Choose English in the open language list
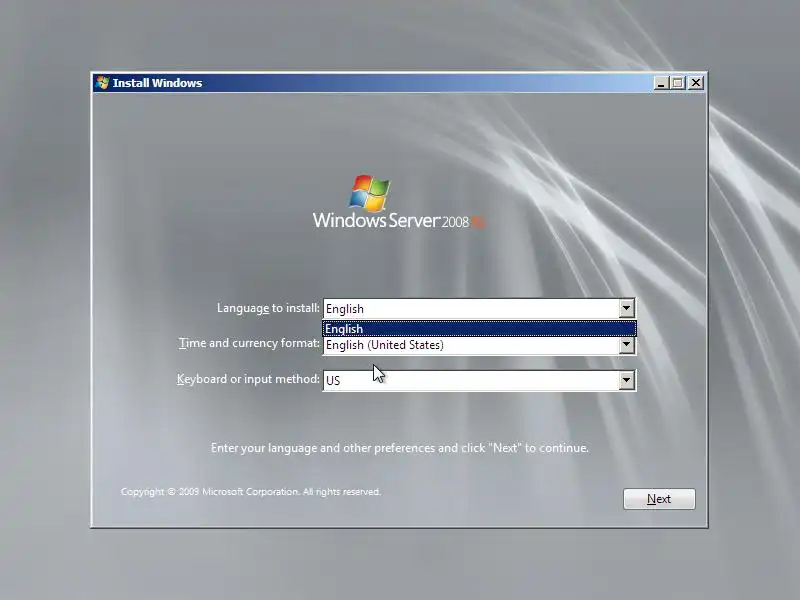This screenshot has height=600, width=800. (x=479, y=329)
